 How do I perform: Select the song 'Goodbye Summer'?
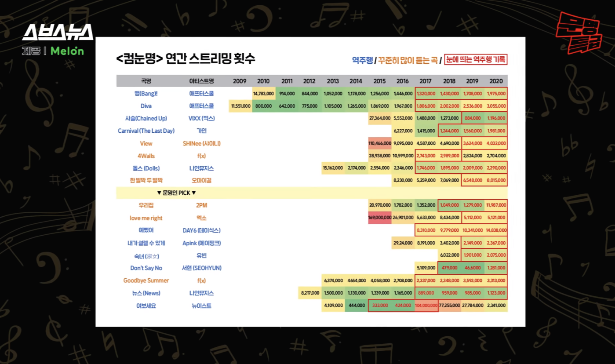tap(146, 280)
